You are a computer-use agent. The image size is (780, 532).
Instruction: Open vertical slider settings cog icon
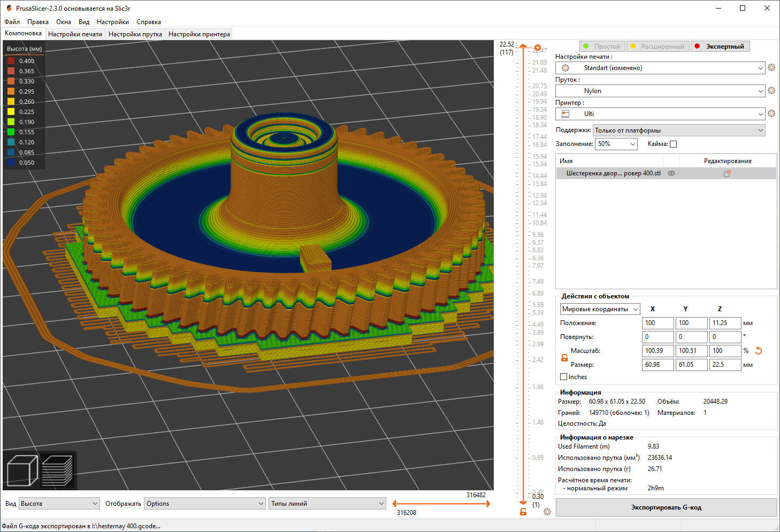[x=547, y=512]
